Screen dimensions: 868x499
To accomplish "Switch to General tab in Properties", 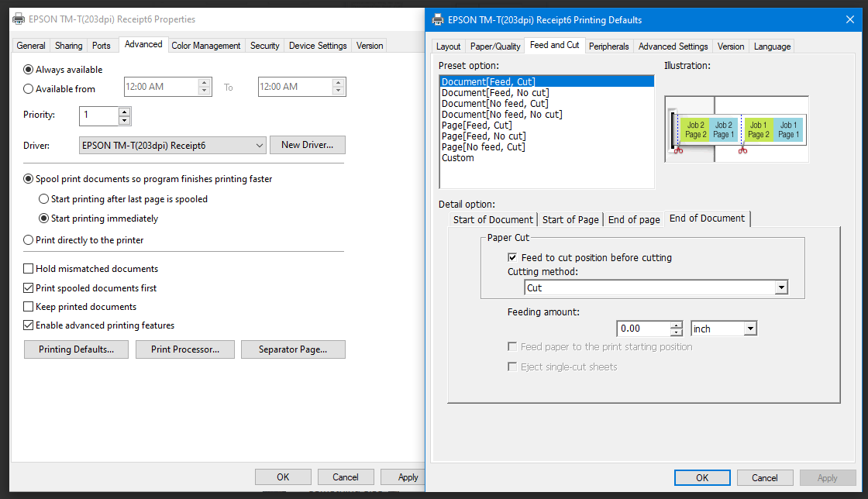I will (x=31, y=46).
